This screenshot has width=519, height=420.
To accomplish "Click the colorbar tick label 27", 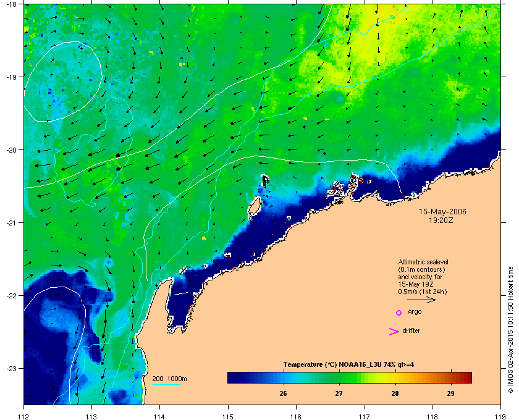I will (339, 393).
